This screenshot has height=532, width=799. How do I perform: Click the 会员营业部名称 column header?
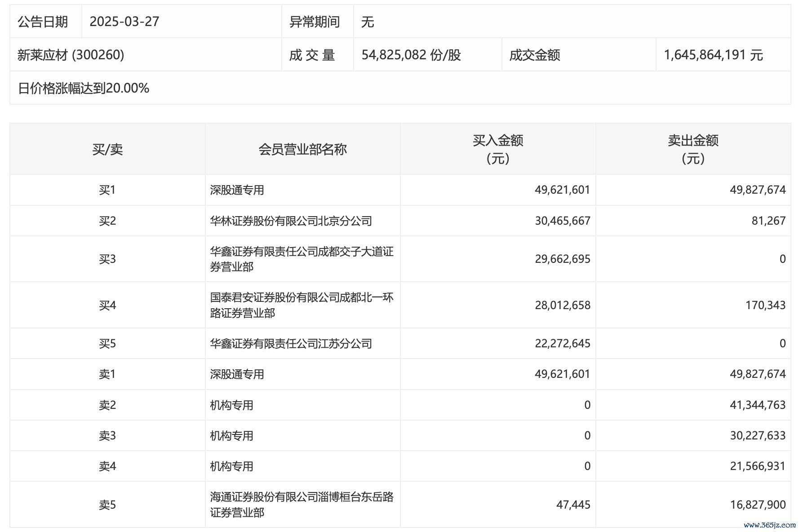(302, 149)
